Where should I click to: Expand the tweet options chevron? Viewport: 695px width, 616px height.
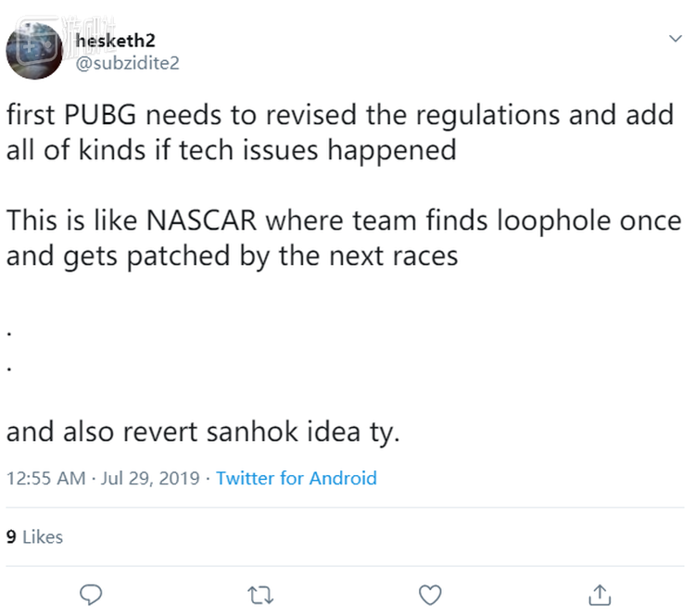pyautogui.click(x=676, y=39)
